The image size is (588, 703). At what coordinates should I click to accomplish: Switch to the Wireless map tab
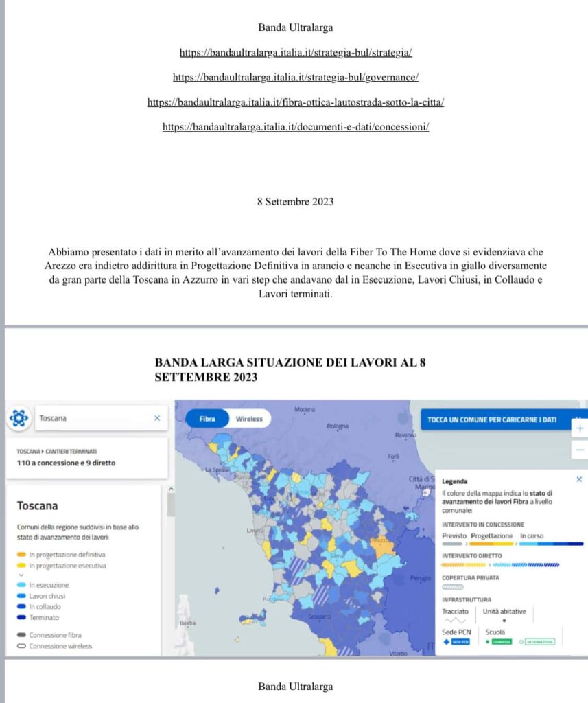249,419
